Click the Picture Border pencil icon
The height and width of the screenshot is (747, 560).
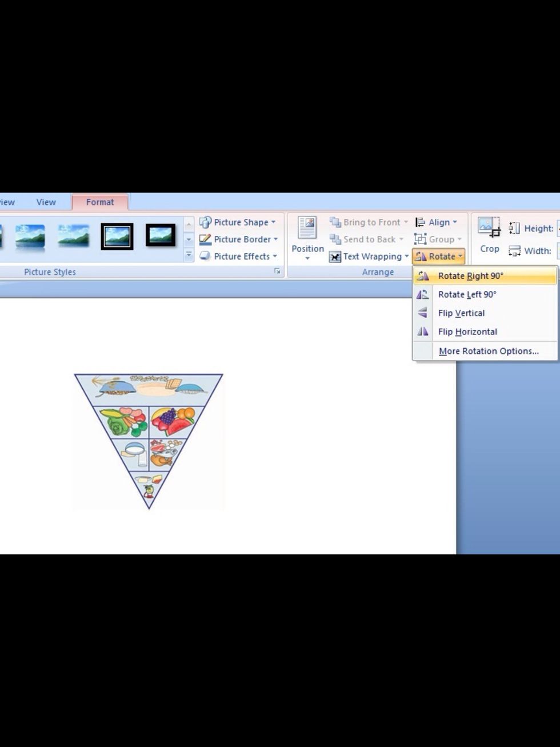click(205, 239)
